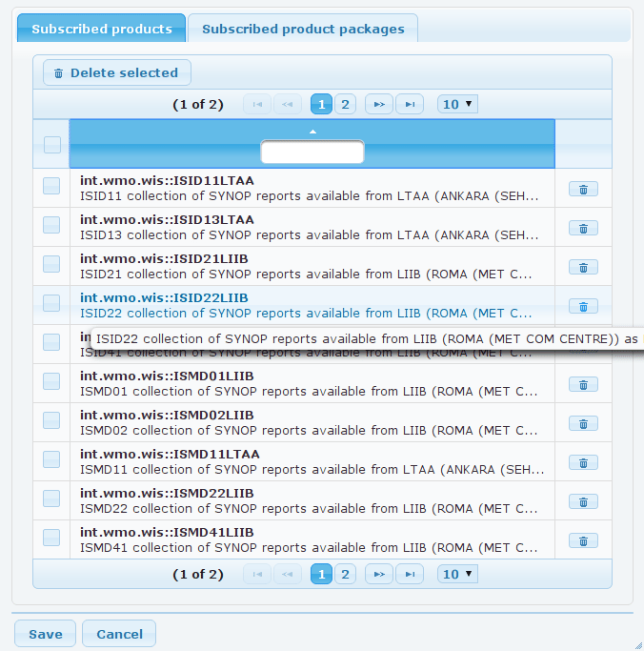This screenshot has width=644, height=651.
Task: Click the Cancel button
Action: coord(119,634)
